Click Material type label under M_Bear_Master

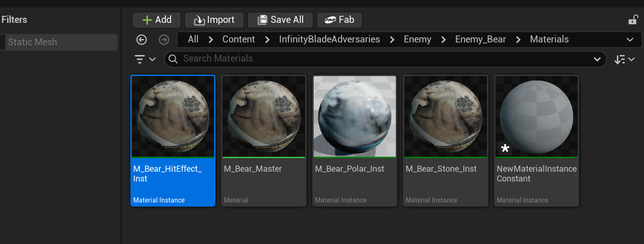click(x=236, y=200)
